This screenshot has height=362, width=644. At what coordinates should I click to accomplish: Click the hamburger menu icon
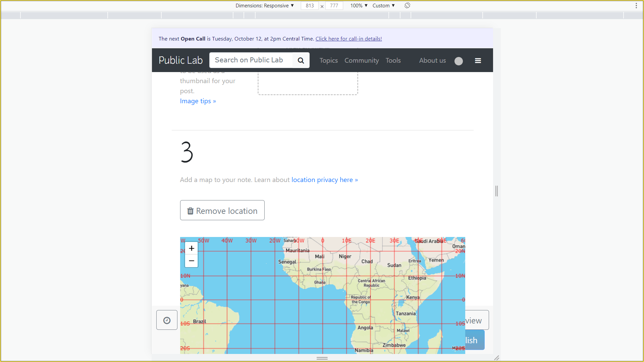(x=478, y=61)
